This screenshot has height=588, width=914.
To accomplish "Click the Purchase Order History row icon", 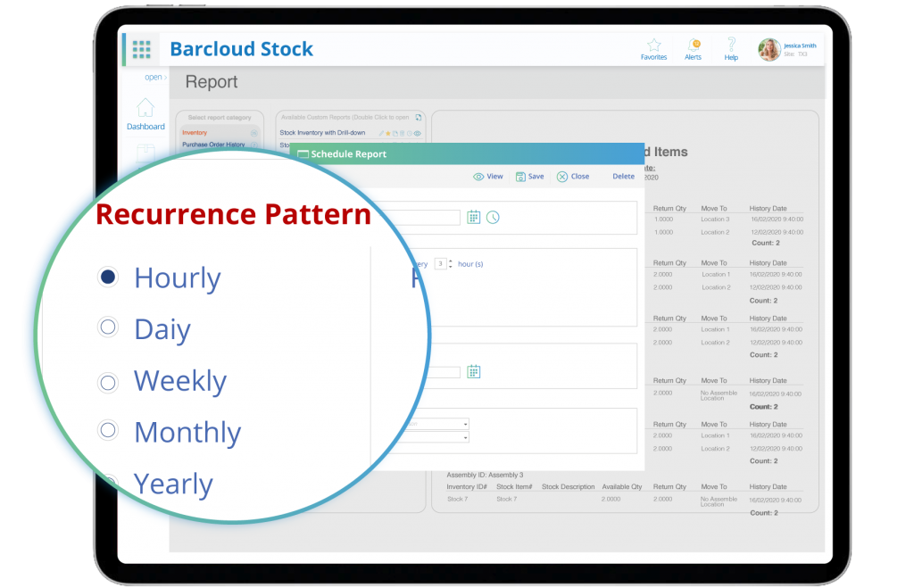I will [254, 145].
